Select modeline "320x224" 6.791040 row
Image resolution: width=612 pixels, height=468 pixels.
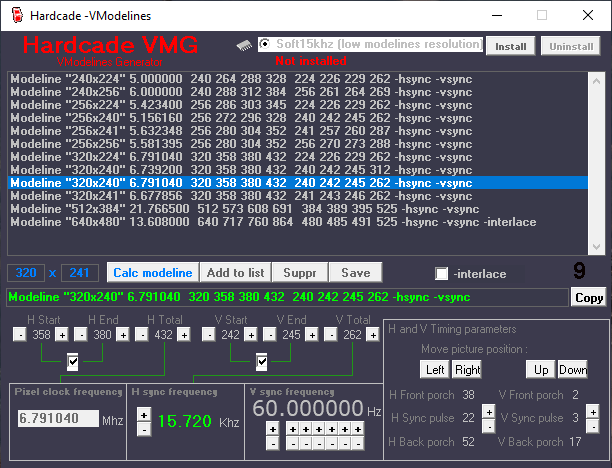(297, 157)
